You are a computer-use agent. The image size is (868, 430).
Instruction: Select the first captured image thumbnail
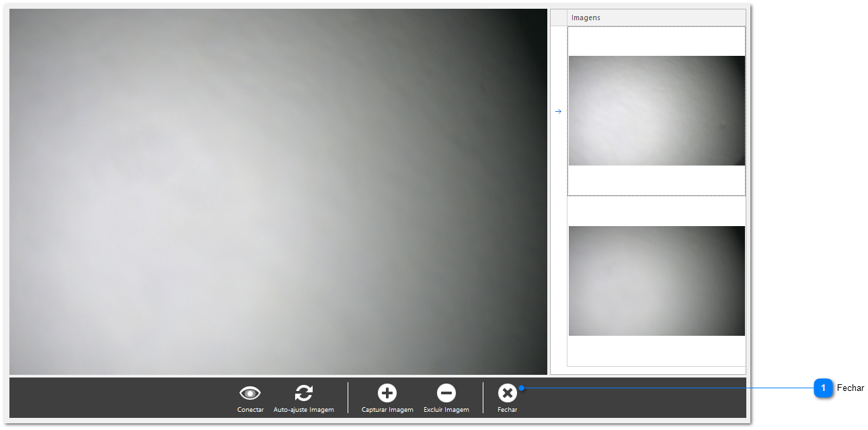coord(656,111)
